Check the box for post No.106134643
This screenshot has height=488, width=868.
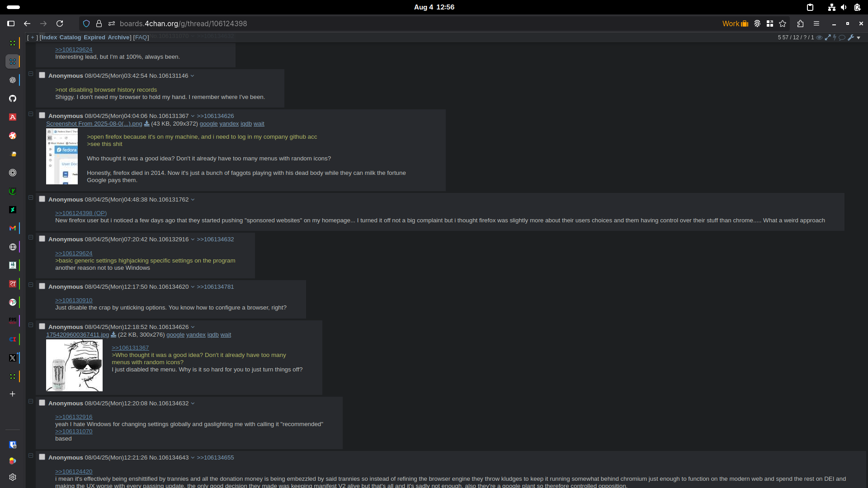click(42, 457)
